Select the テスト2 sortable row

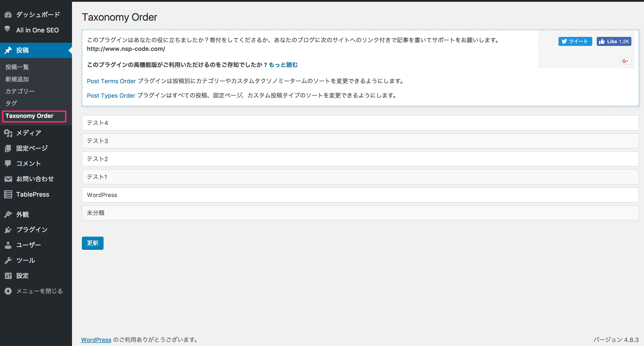[x=360, y=159]
